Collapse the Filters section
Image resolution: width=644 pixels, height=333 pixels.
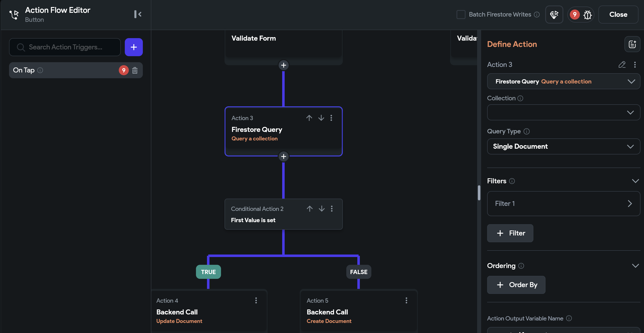tap(635, 181)
